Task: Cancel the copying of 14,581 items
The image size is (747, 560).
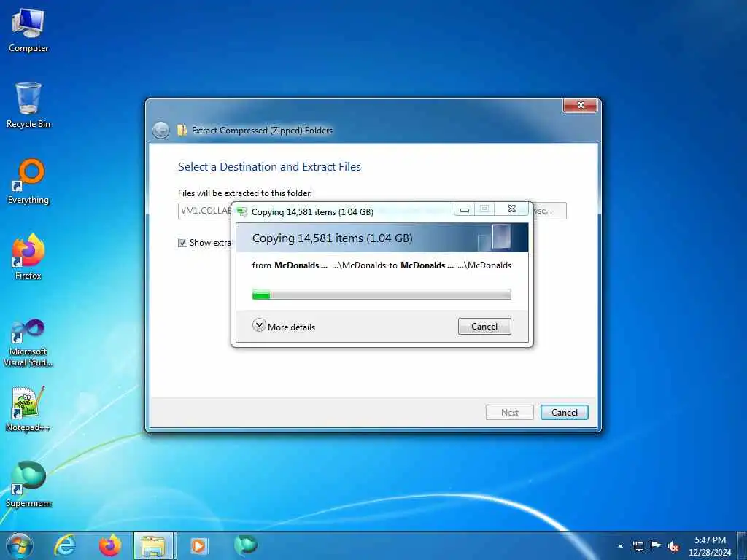Action: pos(484,327)
